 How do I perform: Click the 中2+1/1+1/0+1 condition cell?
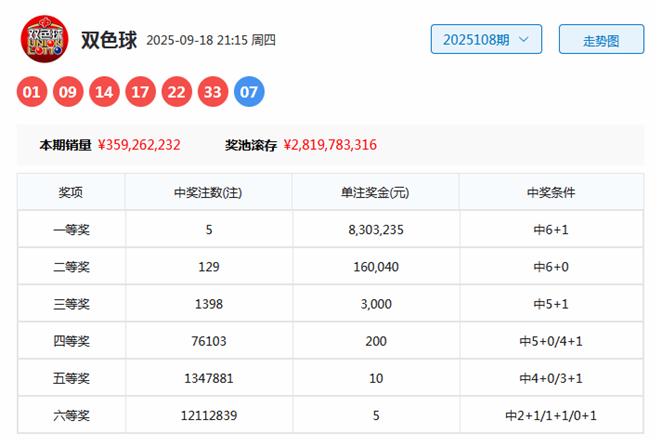coord(551,415)
